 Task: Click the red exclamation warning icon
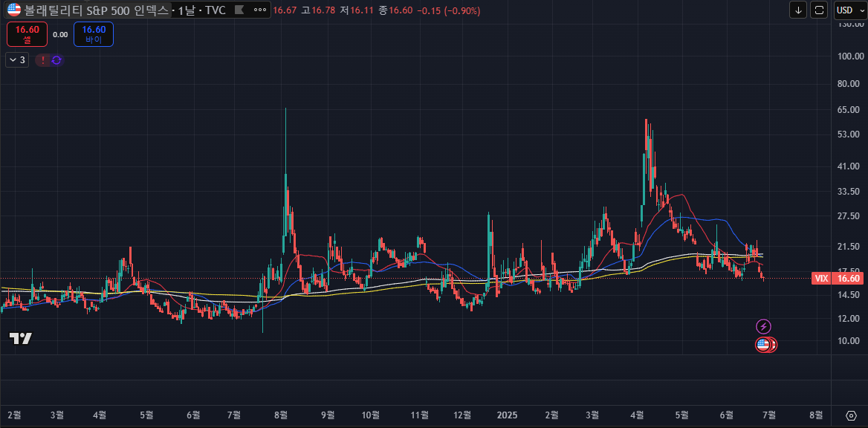point(43,60)
